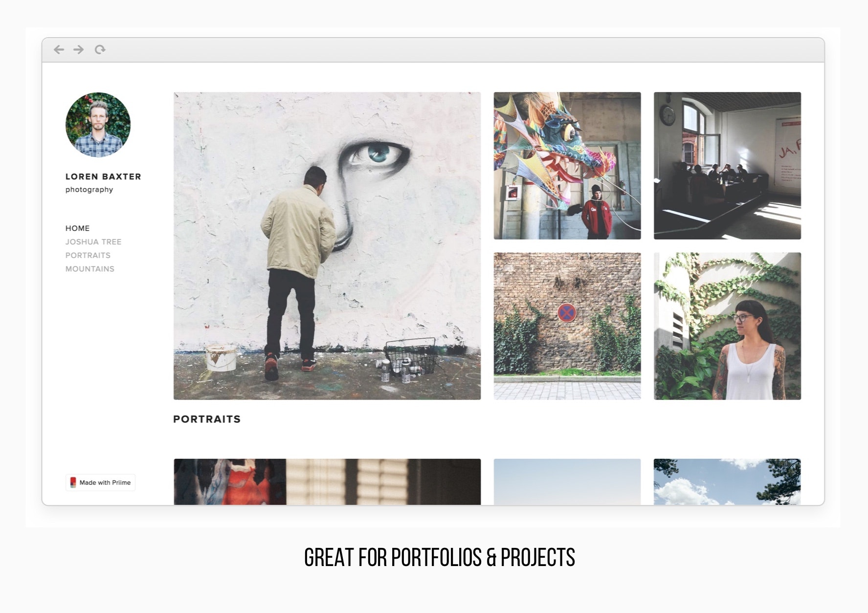868x613 pixels.
Task: View the dark cafe interior photo
Action: tap(728, 166)
